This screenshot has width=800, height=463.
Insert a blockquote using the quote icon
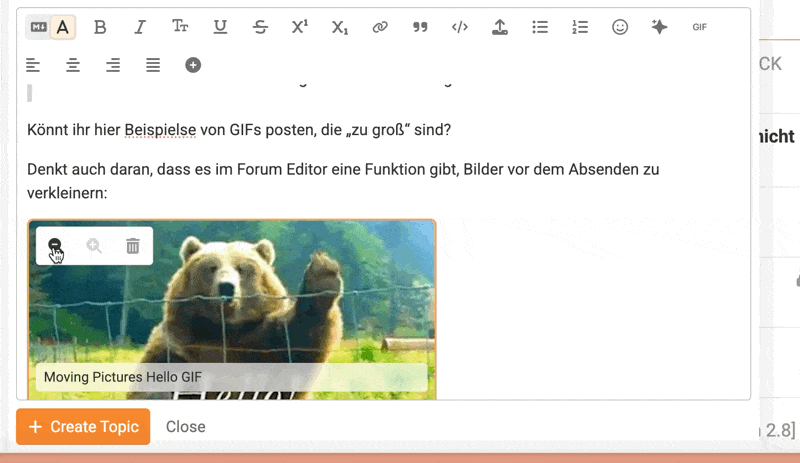(x=420, y=28)
